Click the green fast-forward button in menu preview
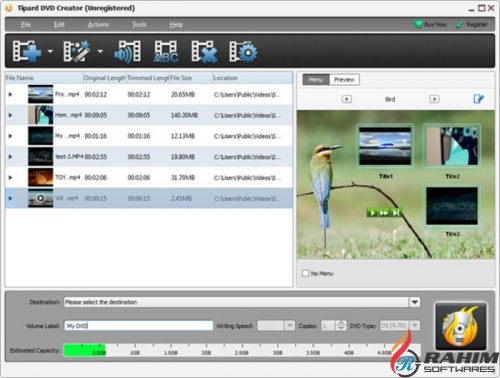Image resolution: width=500 pixels, height=378 pixels. coord(384,212)
